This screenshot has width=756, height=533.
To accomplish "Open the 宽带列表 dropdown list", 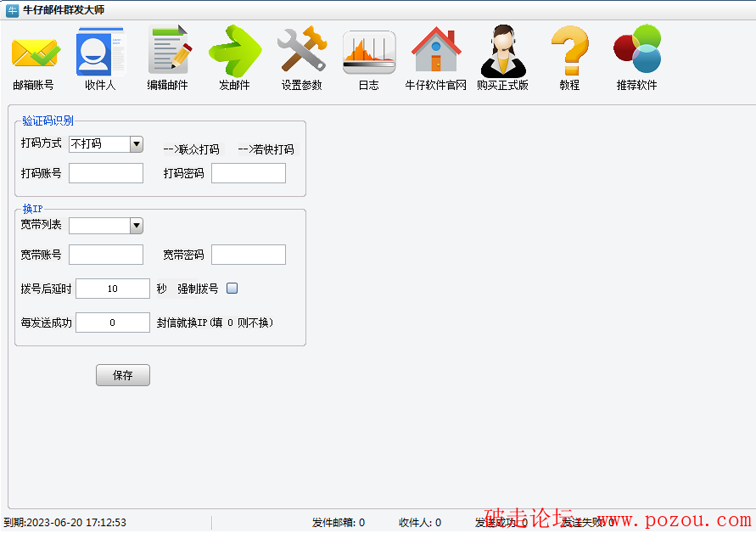I will coord(136,226).
